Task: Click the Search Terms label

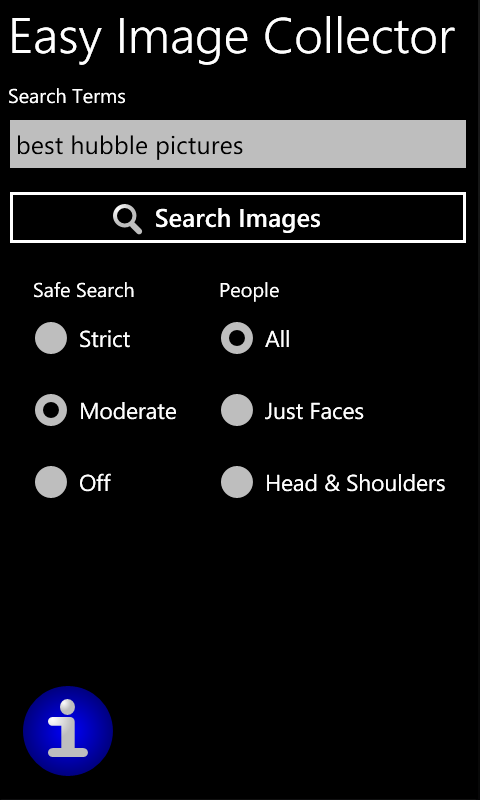Action: [x=67, y=96]
